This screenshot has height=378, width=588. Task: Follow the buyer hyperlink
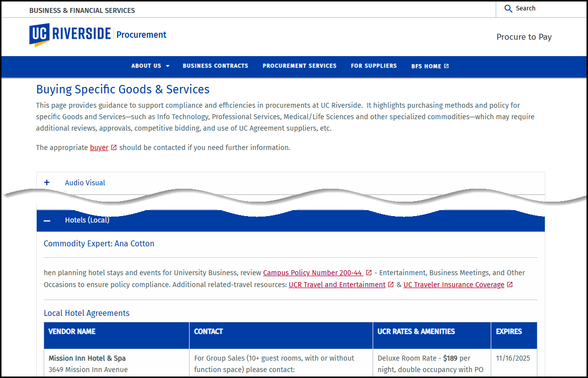(x=99, y=147)
